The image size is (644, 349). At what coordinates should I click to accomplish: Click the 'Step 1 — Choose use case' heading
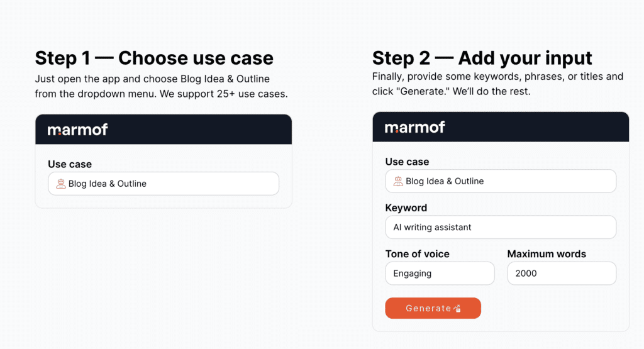(154, 58)
